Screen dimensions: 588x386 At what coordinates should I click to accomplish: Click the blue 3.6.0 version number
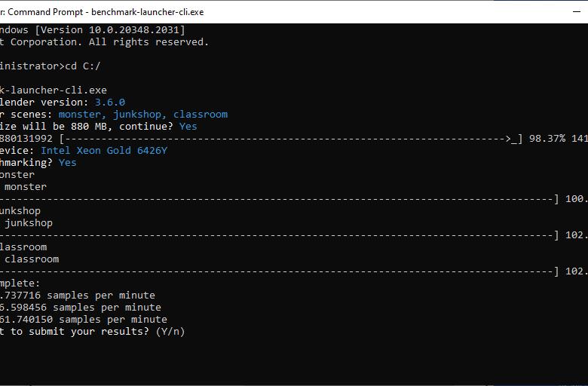click(110, 103)
